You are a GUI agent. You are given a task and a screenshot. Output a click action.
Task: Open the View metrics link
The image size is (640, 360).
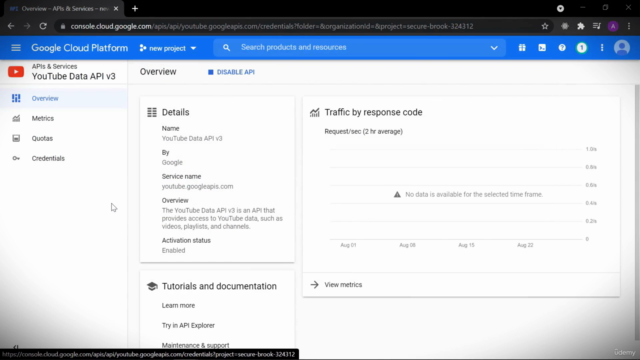click(x=343, y=285)
